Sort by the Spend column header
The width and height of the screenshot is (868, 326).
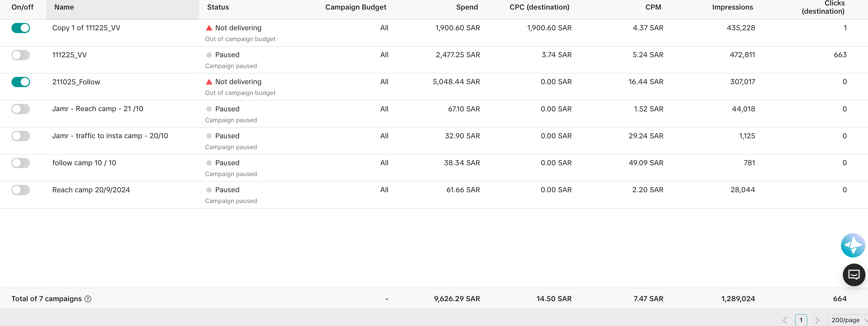[x=467, y=7]
